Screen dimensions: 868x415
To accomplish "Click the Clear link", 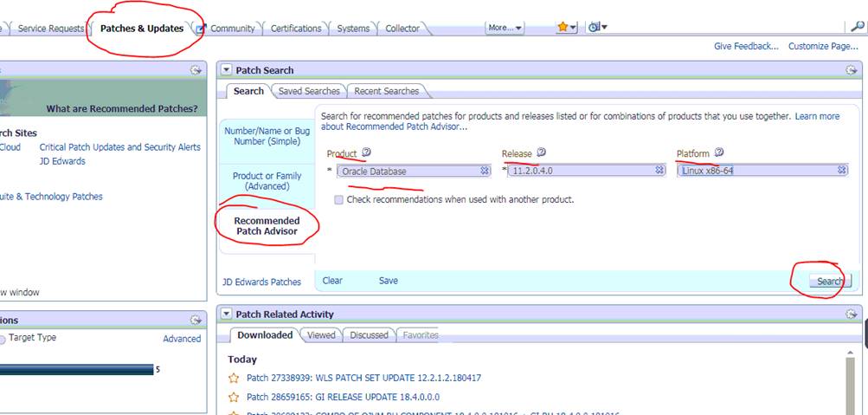I will (x=332, y=281).
